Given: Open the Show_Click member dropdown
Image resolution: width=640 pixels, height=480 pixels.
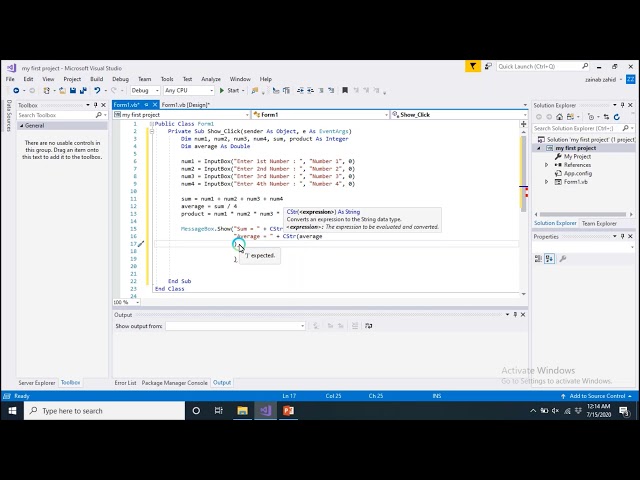Looking at the screenshot, I should 459,115.
